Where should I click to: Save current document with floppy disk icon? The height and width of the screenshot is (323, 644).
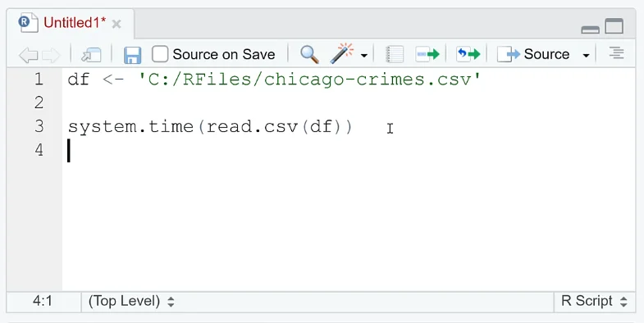coord(132,55)
